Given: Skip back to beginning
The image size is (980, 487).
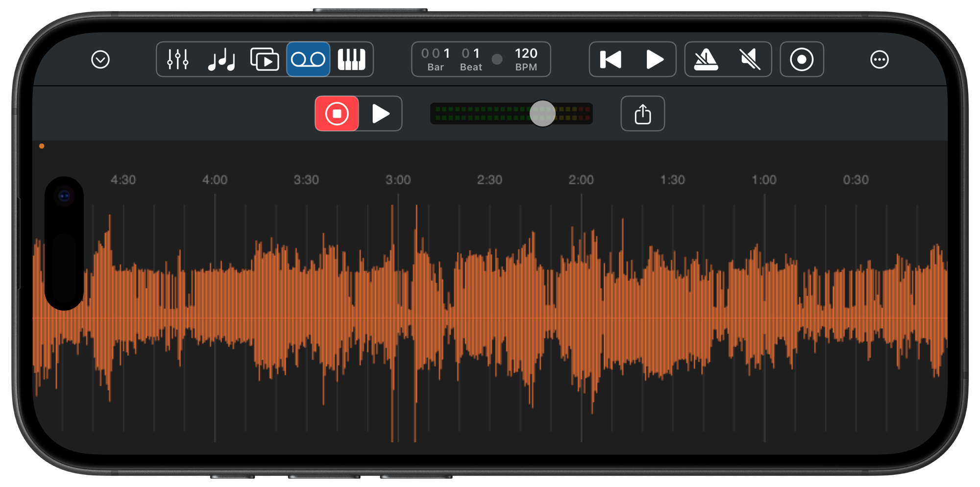Looking at the screenshot, I should pyautogui.click(x=611, y=60).
